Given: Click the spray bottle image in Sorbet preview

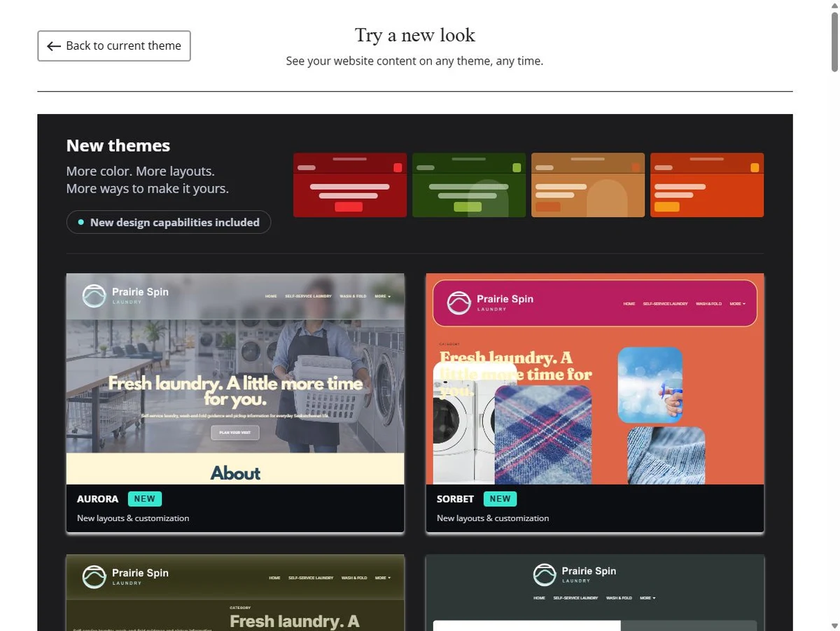Looking at the screenshot, I should point(650,385).
